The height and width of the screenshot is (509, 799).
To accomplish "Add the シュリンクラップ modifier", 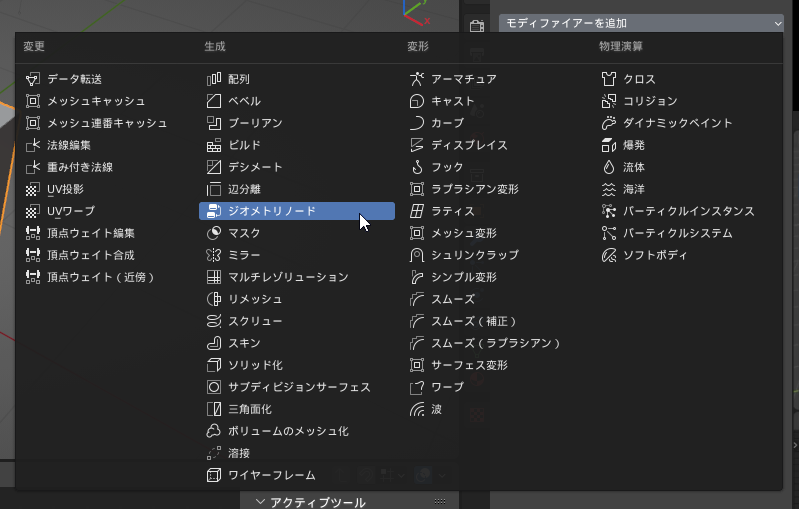I will click(x=474, y=255).
